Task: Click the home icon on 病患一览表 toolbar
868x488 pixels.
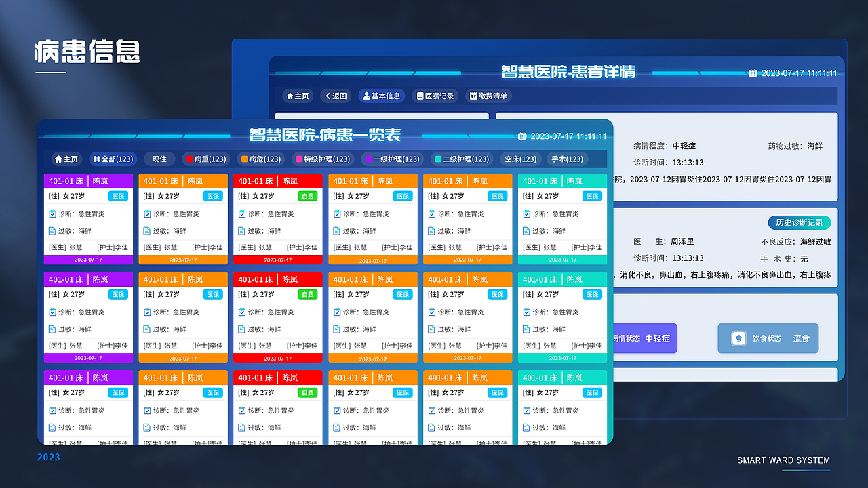Action: pos(60,159)
